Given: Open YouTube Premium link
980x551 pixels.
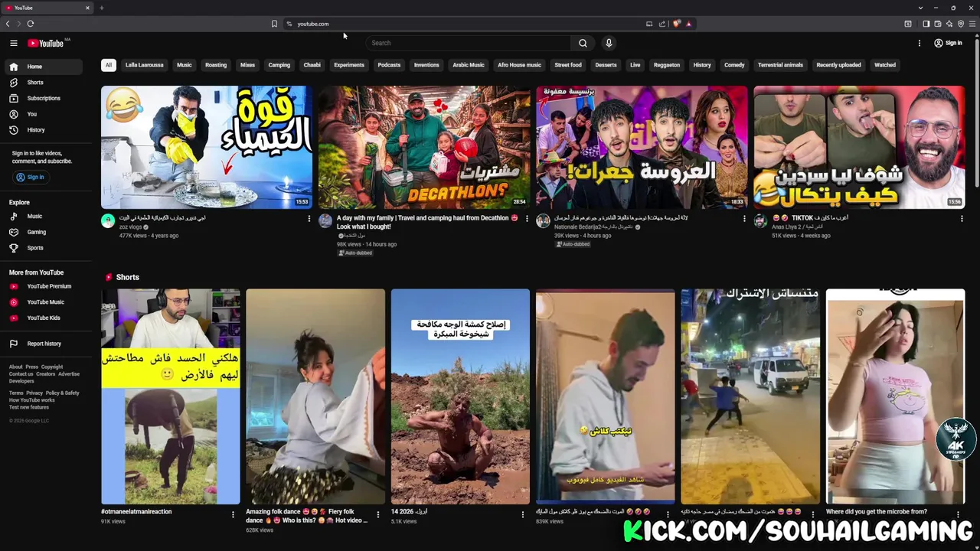Looking at the screenshot, I should pos(43,286).
